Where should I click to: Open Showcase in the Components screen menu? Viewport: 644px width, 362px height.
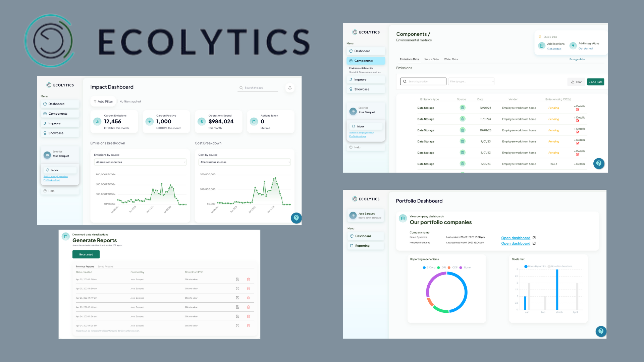[x=366, y=89]
